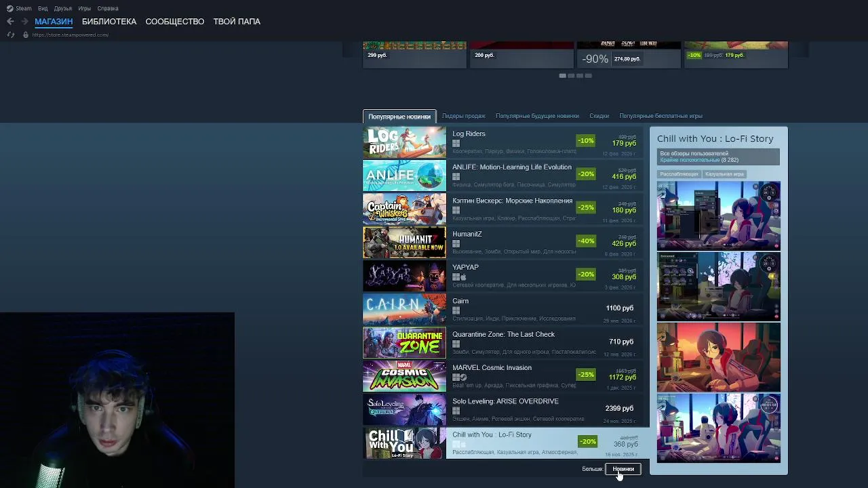Open the Log Riders game title

click(x=469, y=134)
